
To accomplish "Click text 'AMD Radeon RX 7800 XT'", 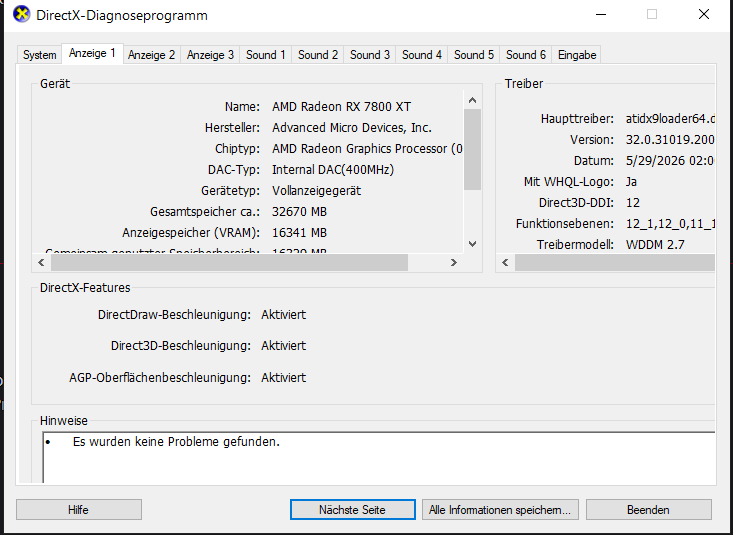I will pos(341,107).
